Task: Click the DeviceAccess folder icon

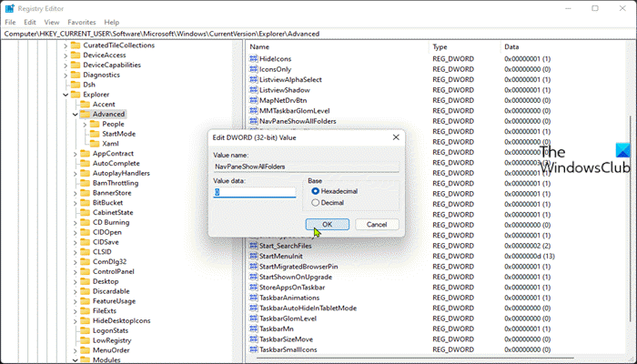Action: [x=76, y=55]
